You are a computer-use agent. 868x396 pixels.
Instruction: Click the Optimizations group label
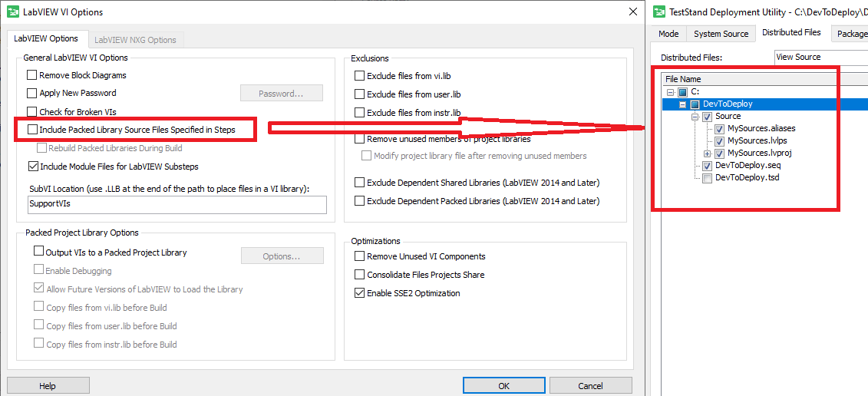point(375,242)
